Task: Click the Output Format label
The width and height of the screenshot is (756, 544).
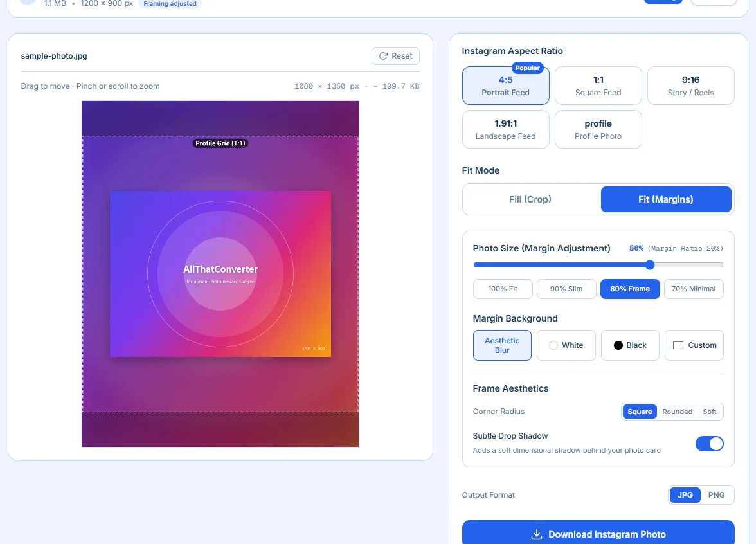Action: [489, 495]
